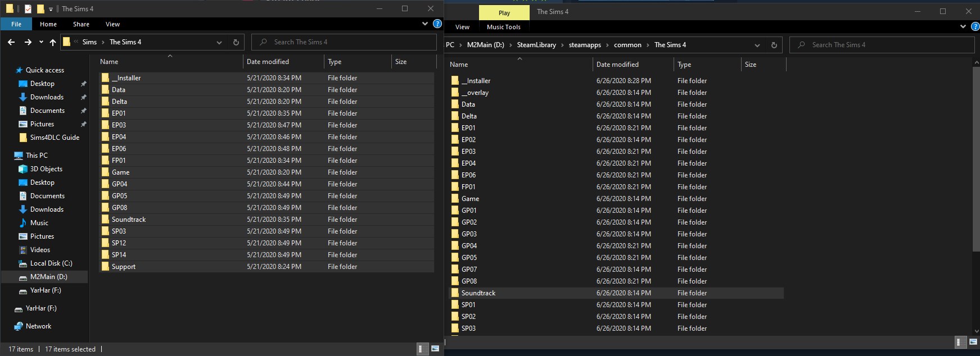Image resolution: width=980 pixels, height=356 pixels.
Task: Click the Search The Sims 4 box, left window
Action: (344, 42)
